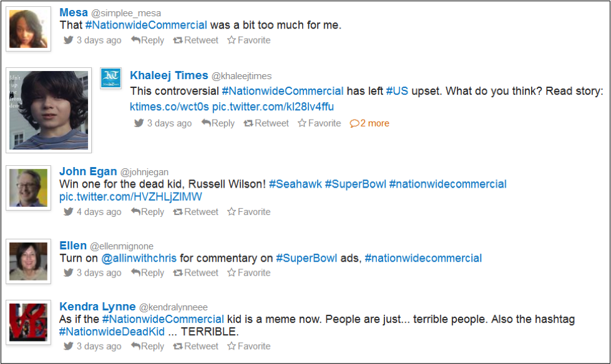The image size is (611, 364).
Task: Open the ktimes.co/wct0s story link
Action: [170, 107]
